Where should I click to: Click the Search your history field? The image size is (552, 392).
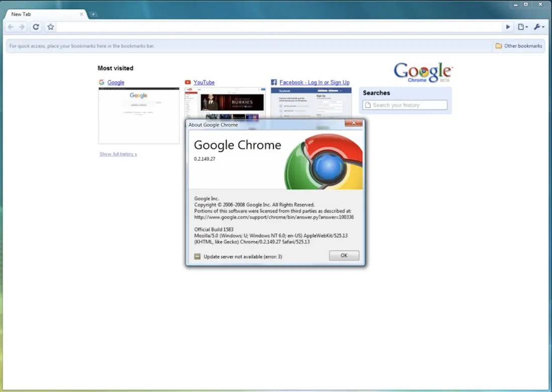(405, 105)
